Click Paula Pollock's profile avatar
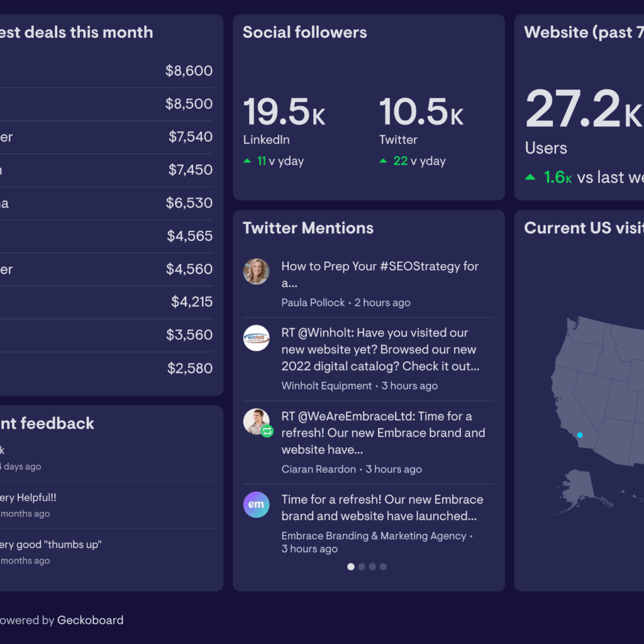 [256, 272]
